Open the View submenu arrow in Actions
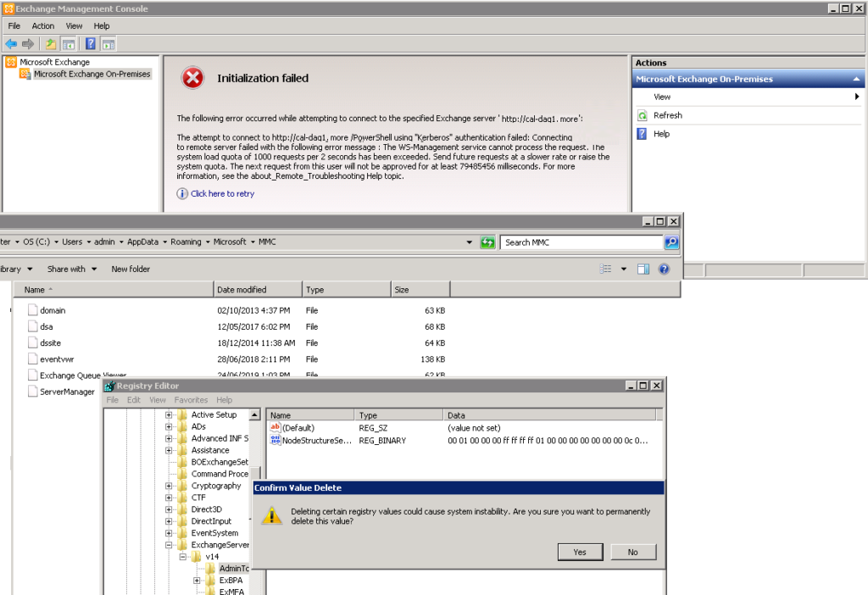 (857, 97)
